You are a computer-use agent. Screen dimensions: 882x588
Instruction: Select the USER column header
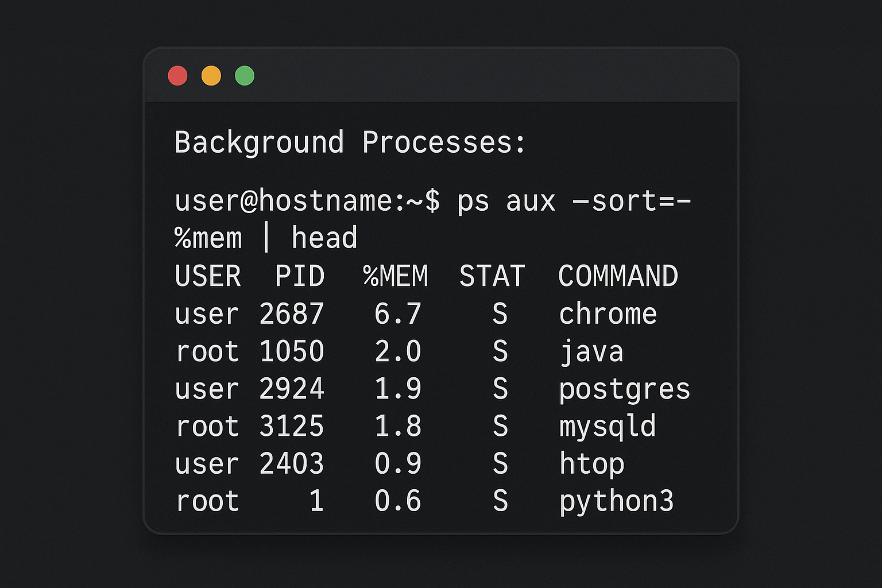[207, 276]
